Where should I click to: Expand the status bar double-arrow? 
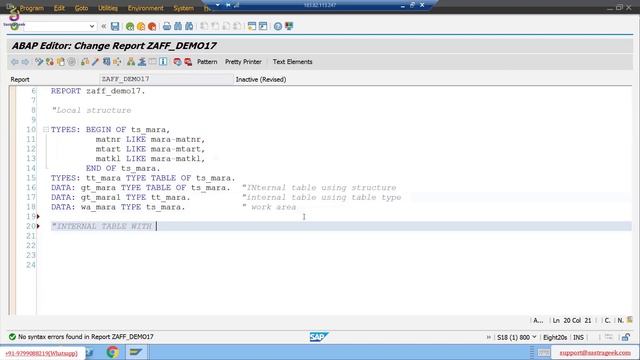(x=489, y=338)
